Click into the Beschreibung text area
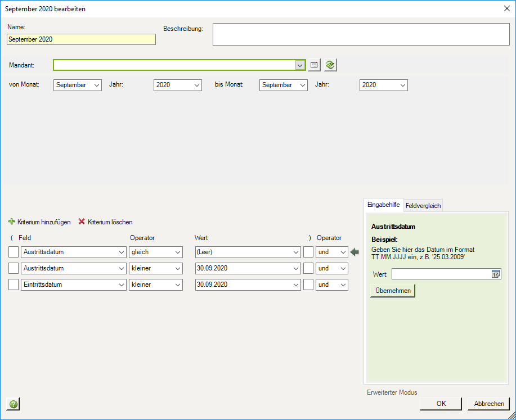Screen dimensions: 516x420 361,34
